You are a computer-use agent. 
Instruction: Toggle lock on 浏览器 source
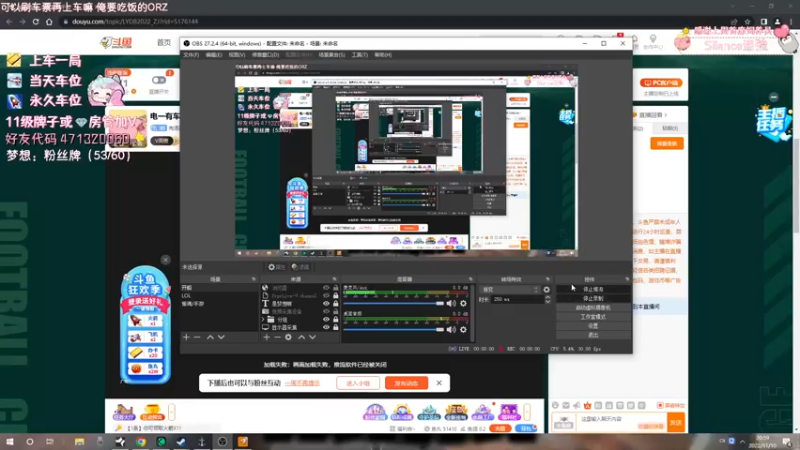(335, 288)
